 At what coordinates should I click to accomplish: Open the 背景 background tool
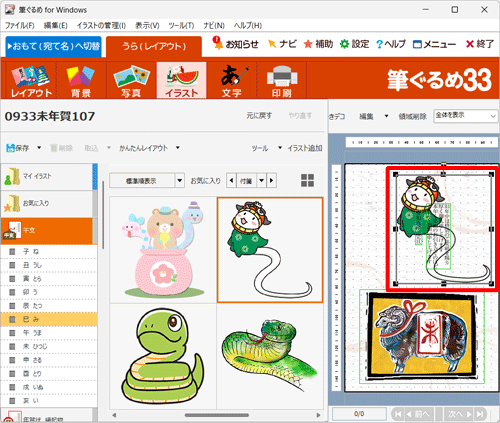pos(81,81)
